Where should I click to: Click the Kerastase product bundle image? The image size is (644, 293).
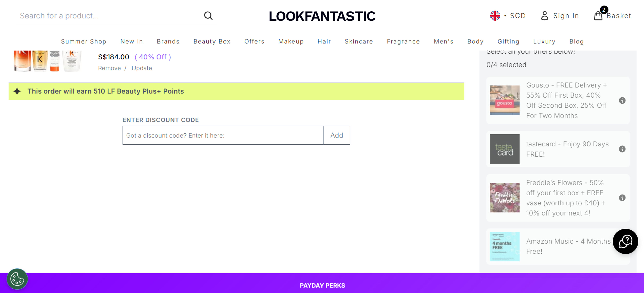(x=47, y=61)
